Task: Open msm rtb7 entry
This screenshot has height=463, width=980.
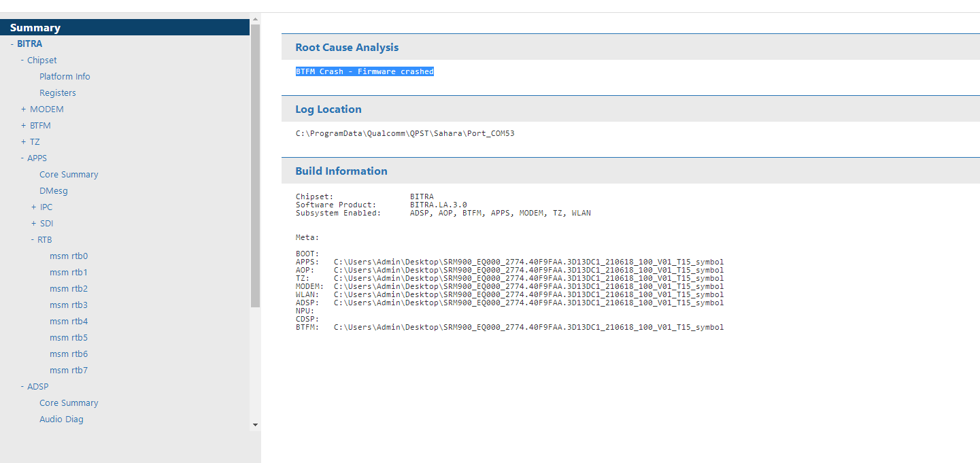Action: [69, 370]
